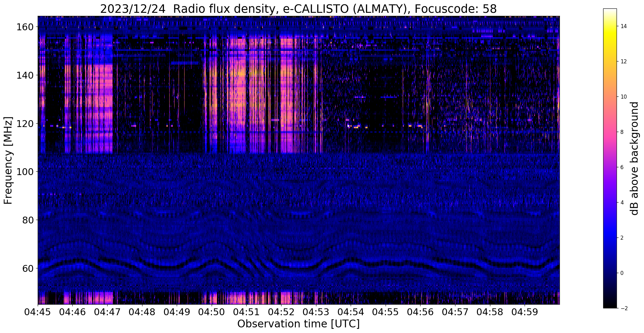
Task: Select the 60 frequency tick label
Action: click(x=28, y=268)
